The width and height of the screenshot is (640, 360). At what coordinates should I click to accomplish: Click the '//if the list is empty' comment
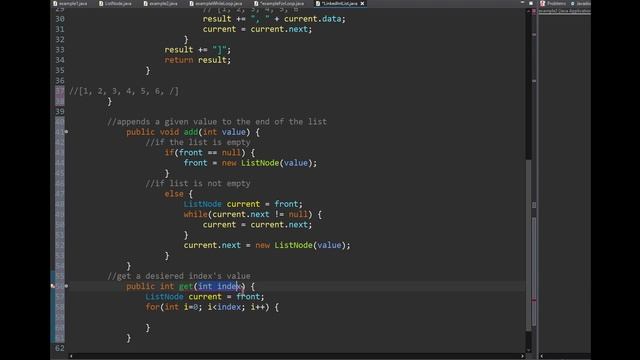coord(198,142)
